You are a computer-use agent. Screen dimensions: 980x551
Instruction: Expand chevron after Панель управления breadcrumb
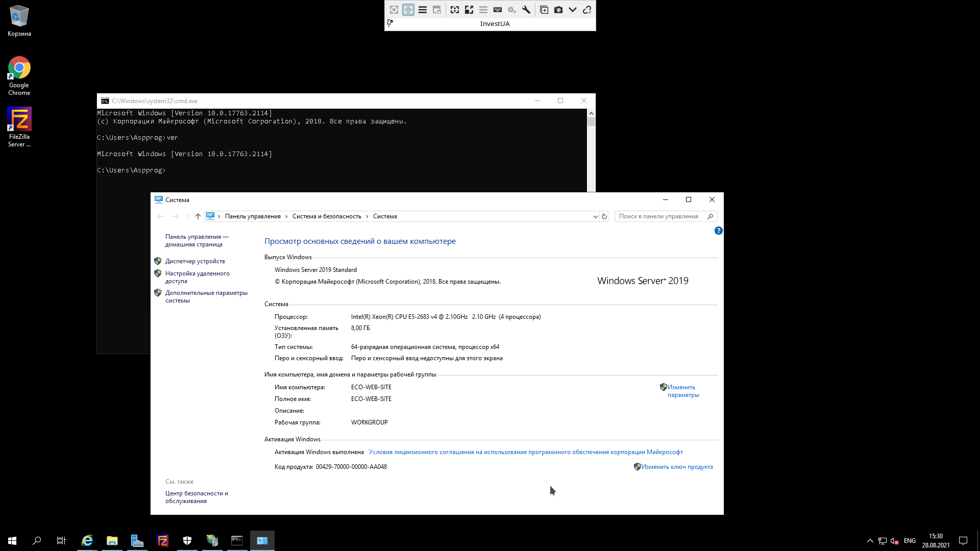pos(286,216)
